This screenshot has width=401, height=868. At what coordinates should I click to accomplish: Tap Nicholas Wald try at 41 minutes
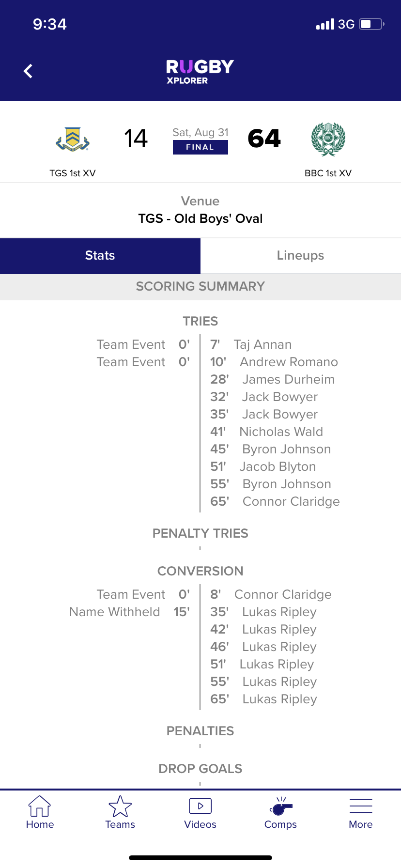(281, 432)
